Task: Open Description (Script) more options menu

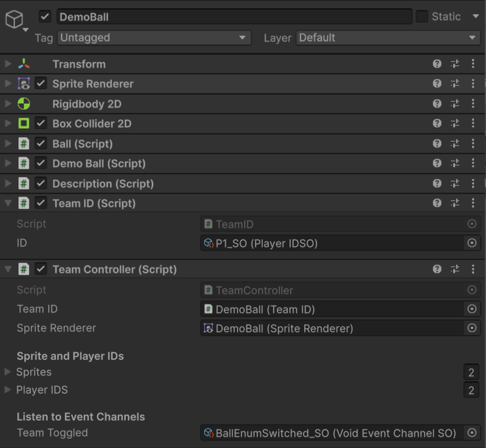Action: 473,183
